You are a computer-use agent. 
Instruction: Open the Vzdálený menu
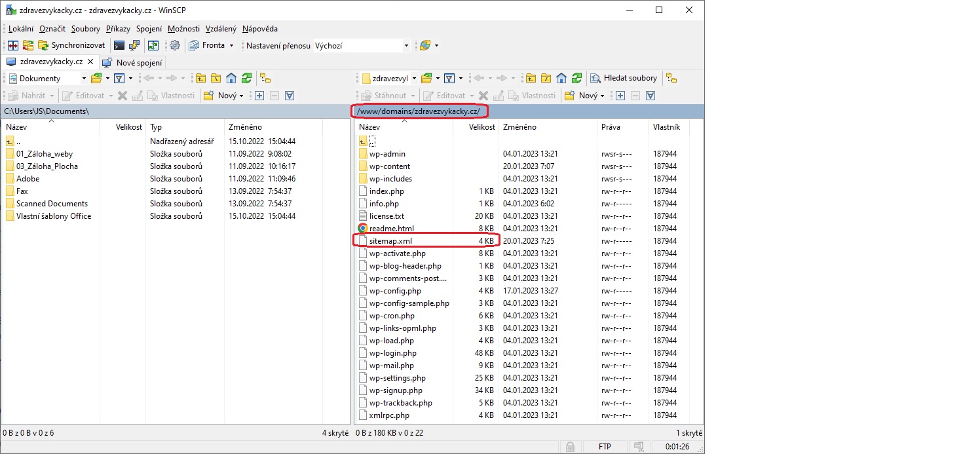click(221, 29)
